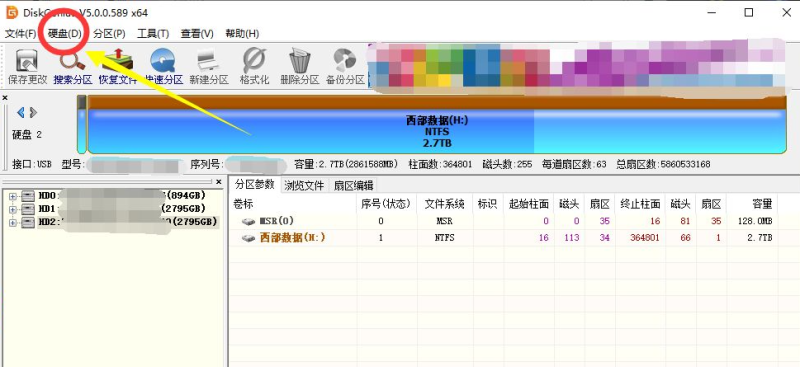
Task: Open the 文件(F) menu
Action: pos(20,34)
